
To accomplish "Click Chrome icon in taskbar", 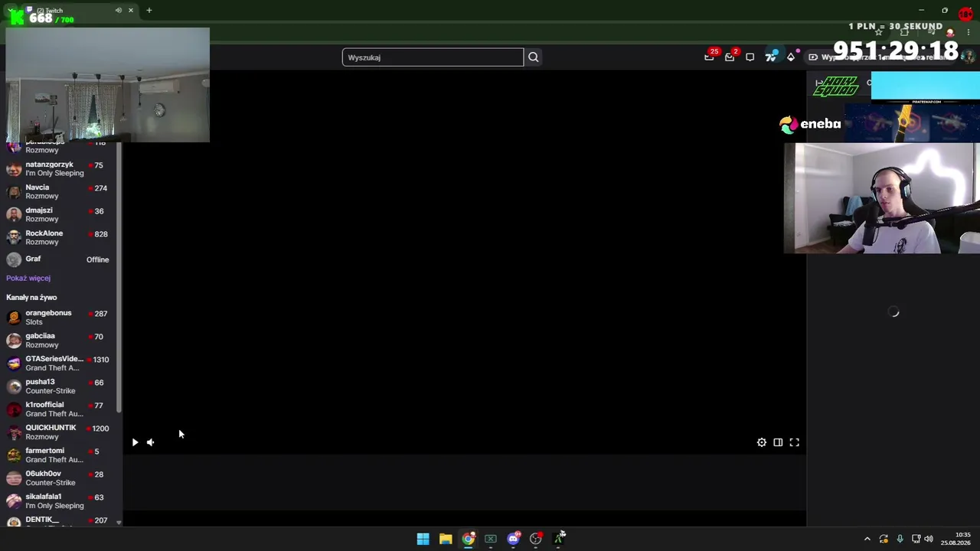I will pyautogui.click(x=468, y=539).
